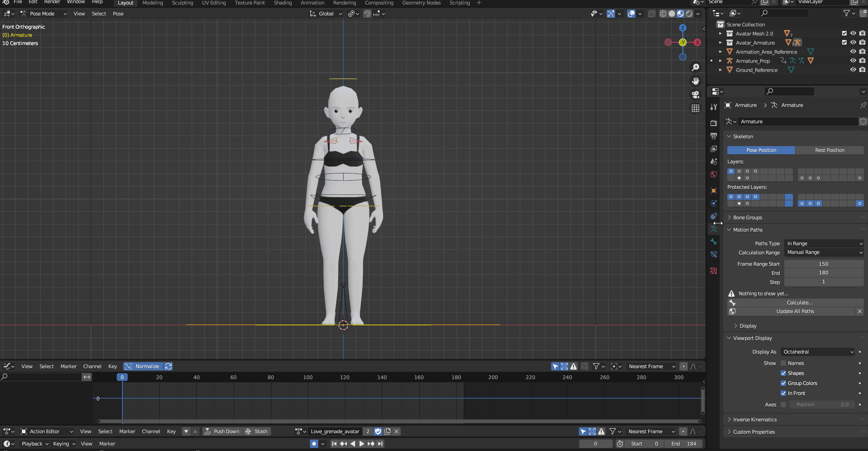
Task: Enable the Names display checkbox
Action: tap(783, 363)
